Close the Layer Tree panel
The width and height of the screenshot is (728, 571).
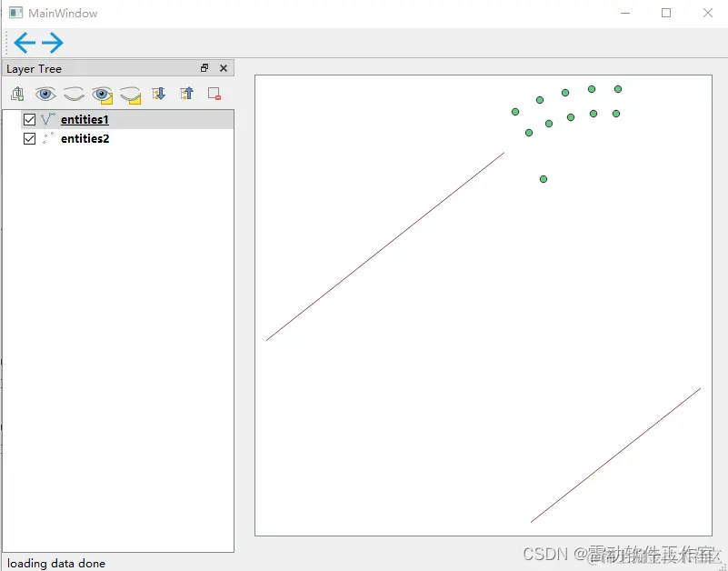[224, 68]
